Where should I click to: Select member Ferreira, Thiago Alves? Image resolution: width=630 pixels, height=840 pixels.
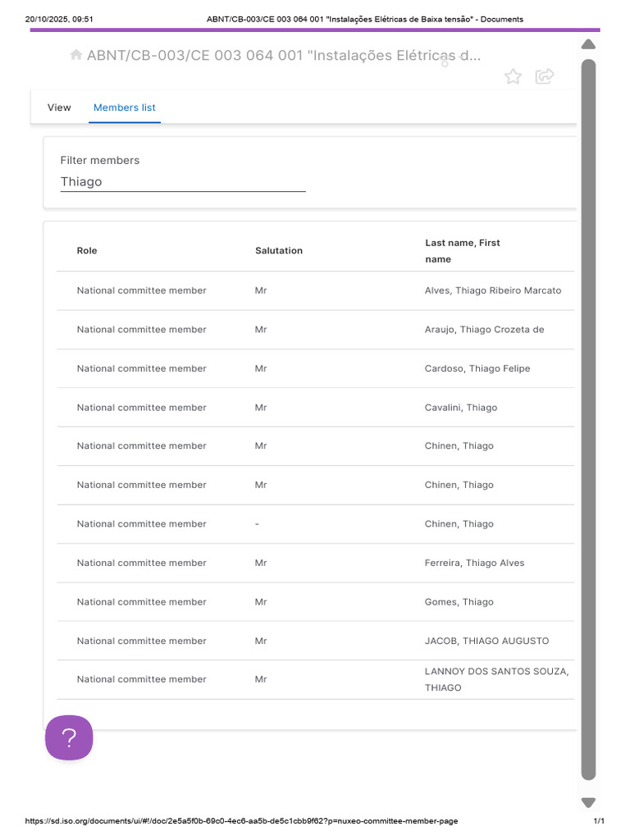click(474, 563)
